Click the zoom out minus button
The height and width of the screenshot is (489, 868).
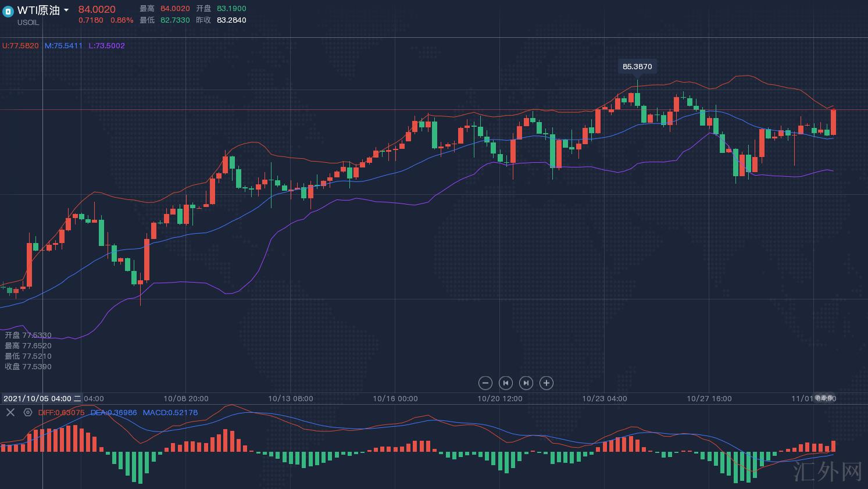pos(485,383)
